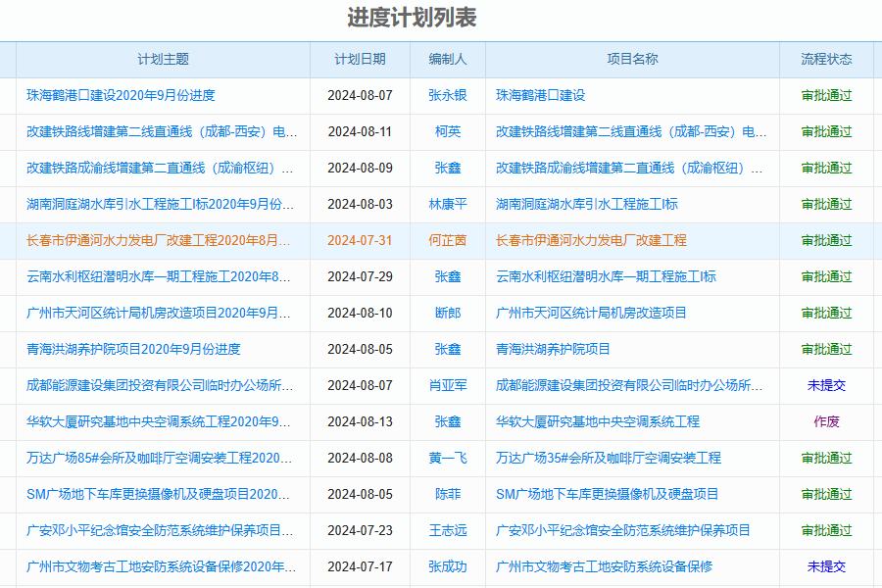Open project name 成都能源建设集团投资有限公司临时办公场所
The height and width of the screenshot is (588, 882).
(x=629, y=385)
